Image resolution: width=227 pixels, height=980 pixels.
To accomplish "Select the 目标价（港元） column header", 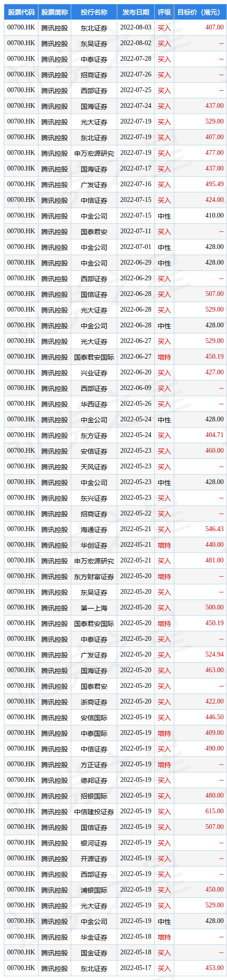I will (x=199, y=12).
